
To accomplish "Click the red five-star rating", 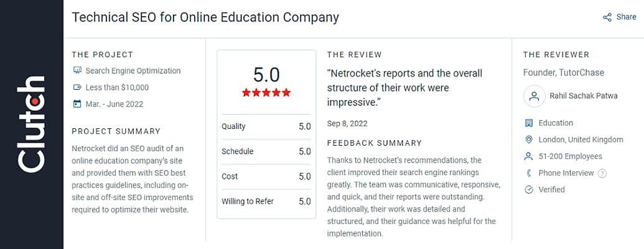I will [x=266, y=93].
